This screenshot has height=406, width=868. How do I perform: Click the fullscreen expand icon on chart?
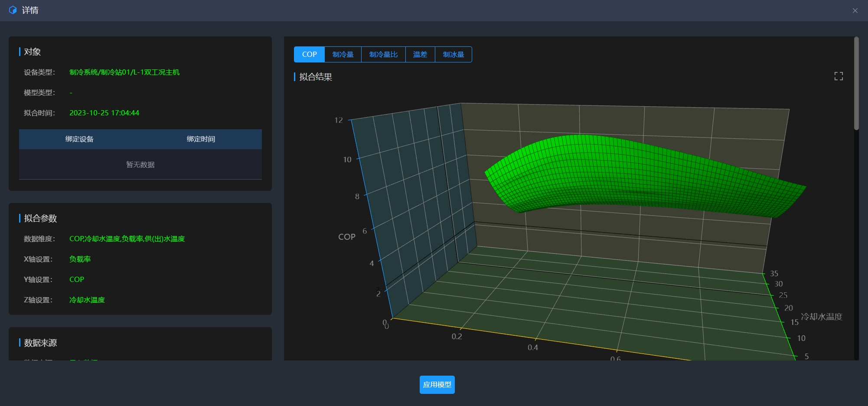click(839, 76)
